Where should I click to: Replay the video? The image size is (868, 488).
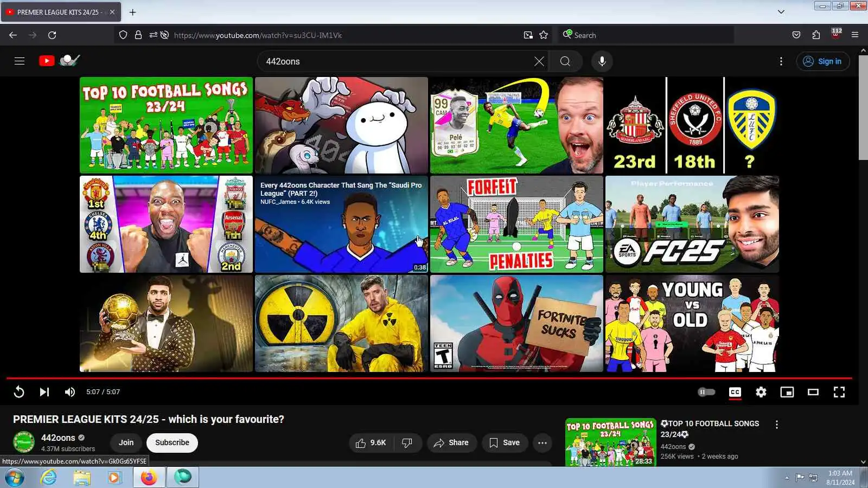click(19, 392)
